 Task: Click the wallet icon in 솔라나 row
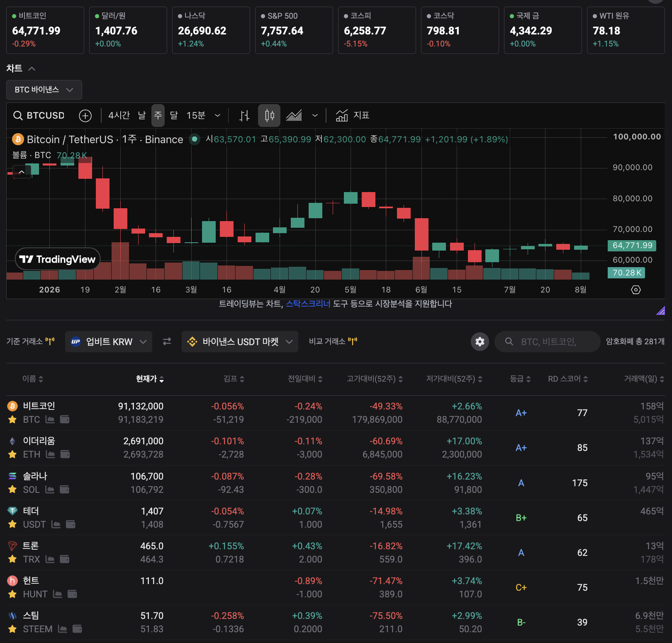pyautogui.click(x=65, y=490)
